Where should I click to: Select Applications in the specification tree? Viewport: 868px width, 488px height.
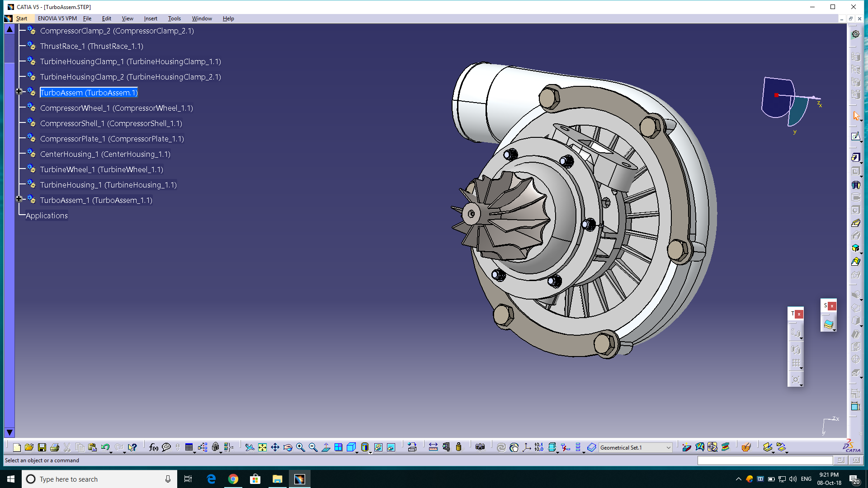(x=47, y=216)
